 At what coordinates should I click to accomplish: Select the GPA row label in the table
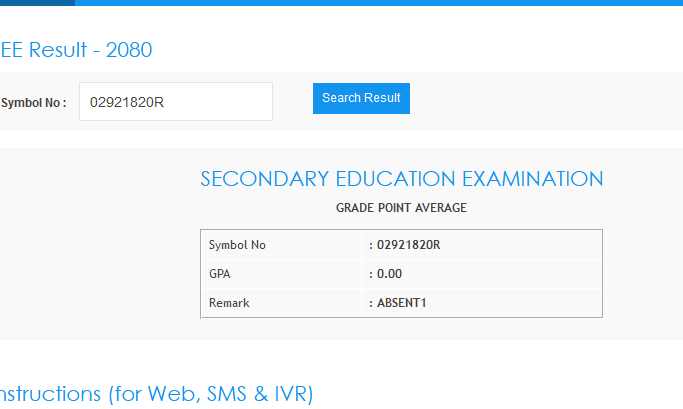click(220, 273)
